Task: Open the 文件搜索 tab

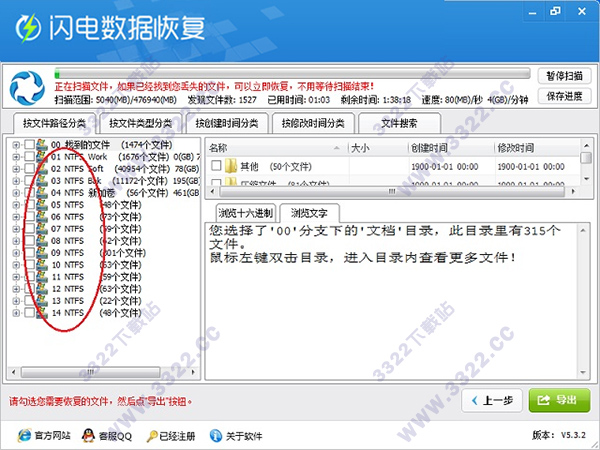Action: pyautogui.click(x=399, y=123)
